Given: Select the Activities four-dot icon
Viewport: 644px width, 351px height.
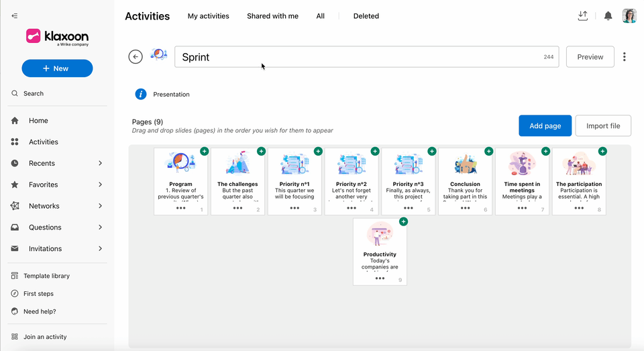Looking at the screenshot, I should [x=15, y=142].
